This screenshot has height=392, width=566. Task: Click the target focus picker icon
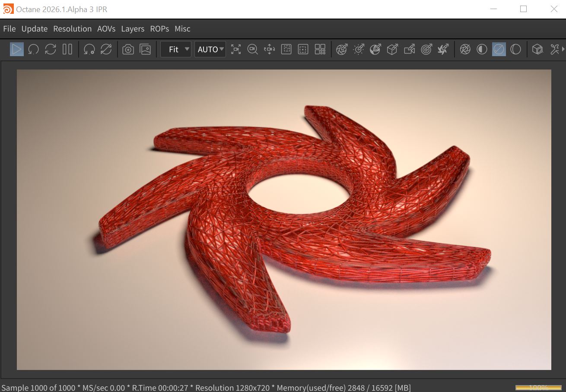coord(426,49)
